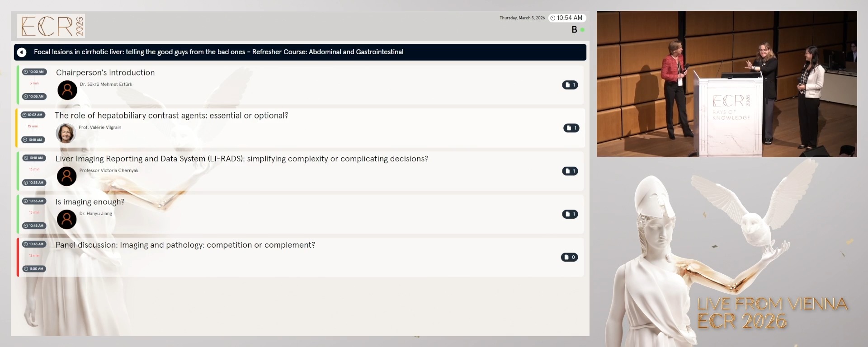Select the Chairperson's introduction session title
The width and height of the screenshot is (868, 347).
(105, 73)
